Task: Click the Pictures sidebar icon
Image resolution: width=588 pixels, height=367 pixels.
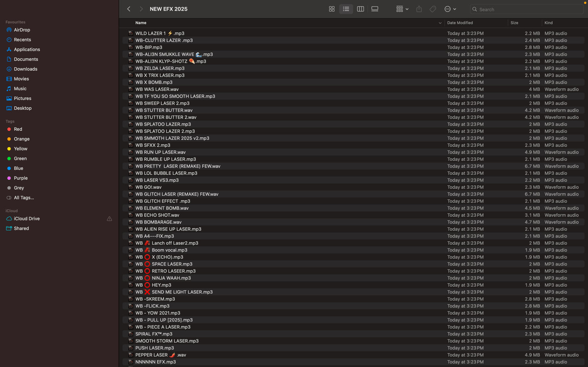Action: click(9, 98)
